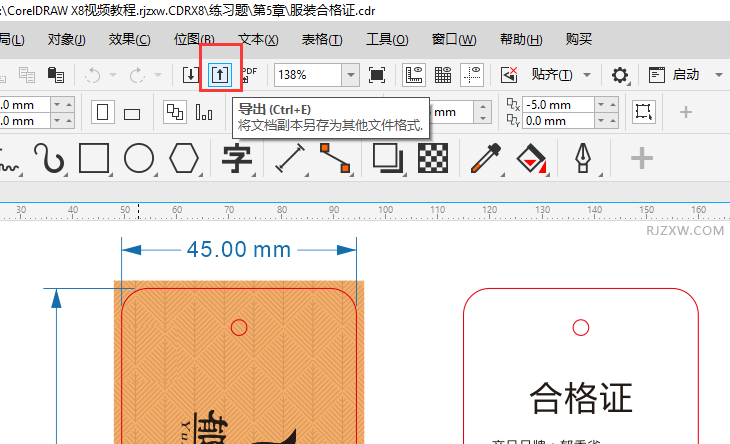The width and height of the screenshot is (730, 444).
Task: Increase page height .0 mm stepper
Action: point(68,121)
